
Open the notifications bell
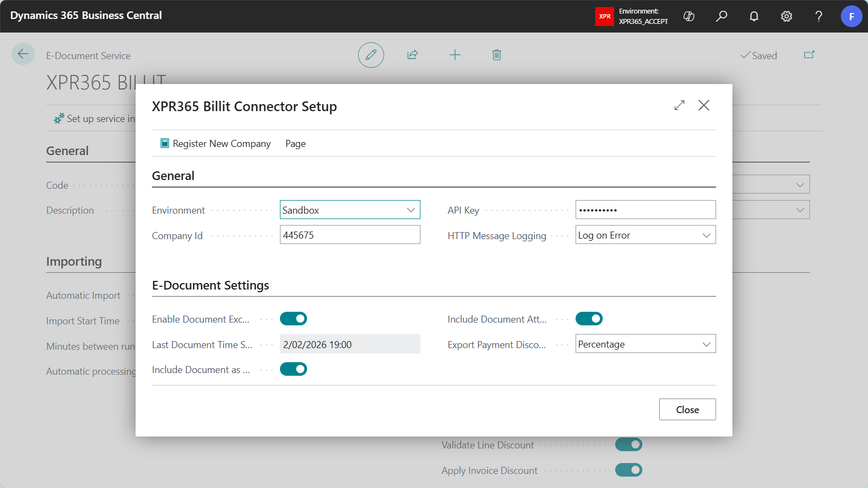[754, 16]
